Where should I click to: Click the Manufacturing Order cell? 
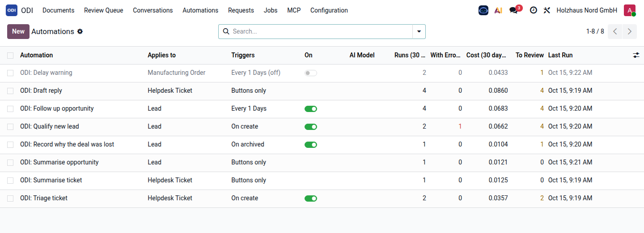point(177,73)
